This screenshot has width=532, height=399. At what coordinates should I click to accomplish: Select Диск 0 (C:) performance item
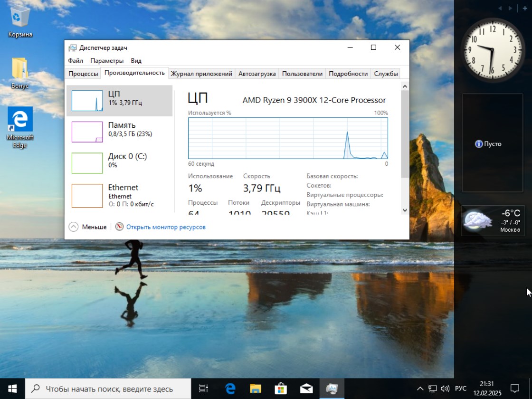[x=119, y=163]
